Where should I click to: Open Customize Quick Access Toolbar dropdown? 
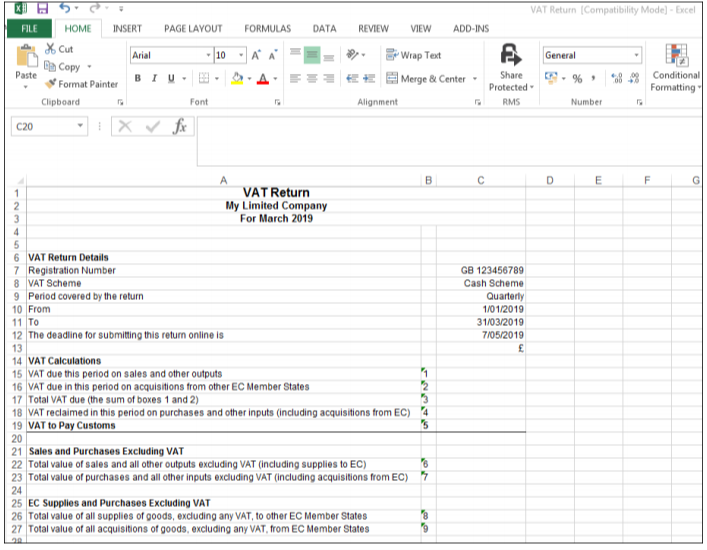121,9
